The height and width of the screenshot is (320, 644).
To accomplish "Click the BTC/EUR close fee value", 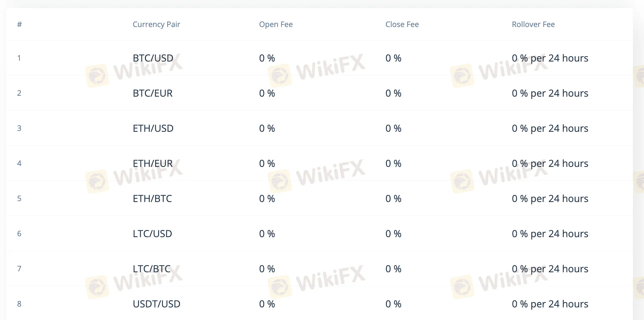I will [393, 93].
